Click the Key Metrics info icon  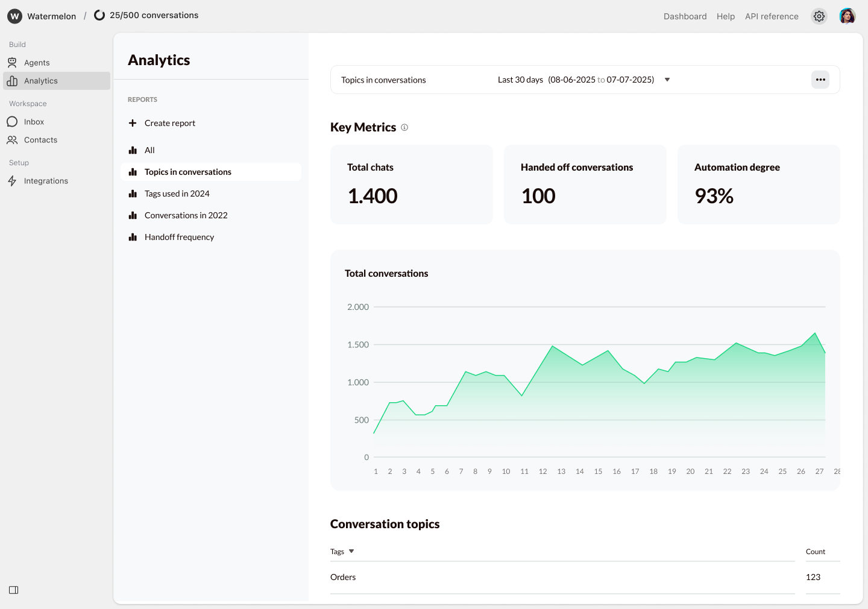(404, 127)
